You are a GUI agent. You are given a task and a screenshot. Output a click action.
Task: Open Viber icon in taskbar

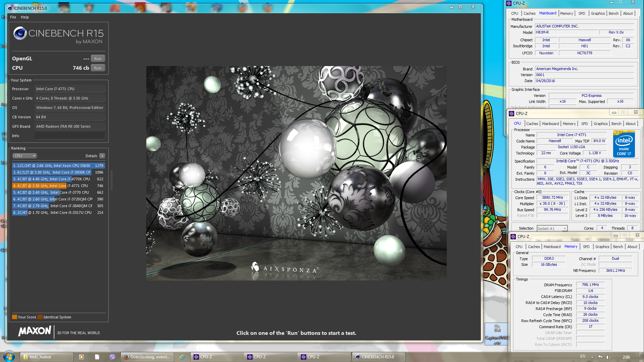(112, 357)
